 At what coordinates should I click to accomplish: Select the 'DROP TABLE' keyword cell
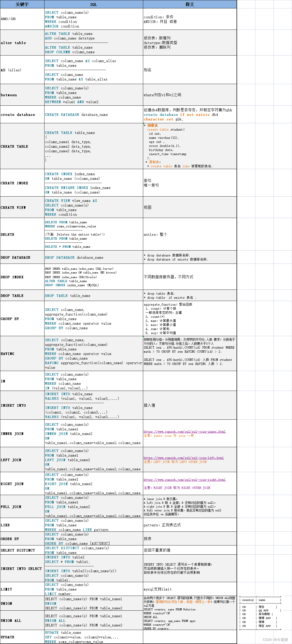click(22, 295)
